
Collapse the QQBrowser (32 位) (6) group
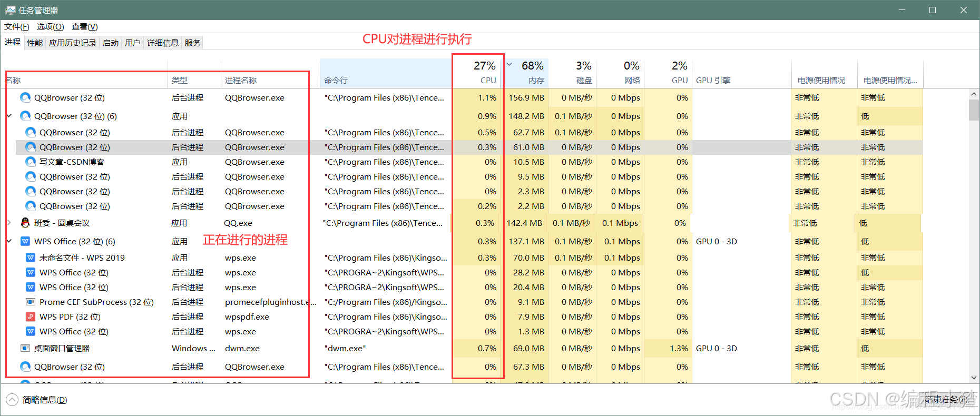9,116
